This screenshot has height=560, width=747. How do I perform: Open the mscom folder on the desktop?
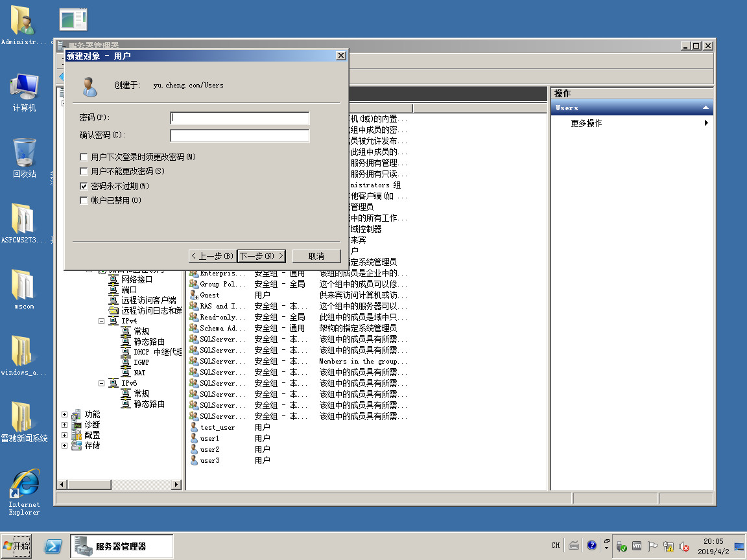click(24, 285)
